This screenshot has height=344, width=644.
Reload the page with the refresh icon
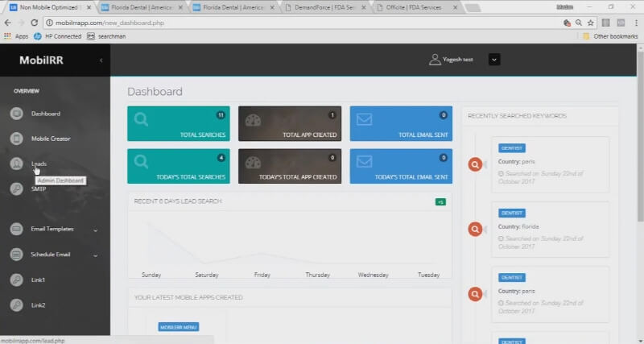click(35, 23)
